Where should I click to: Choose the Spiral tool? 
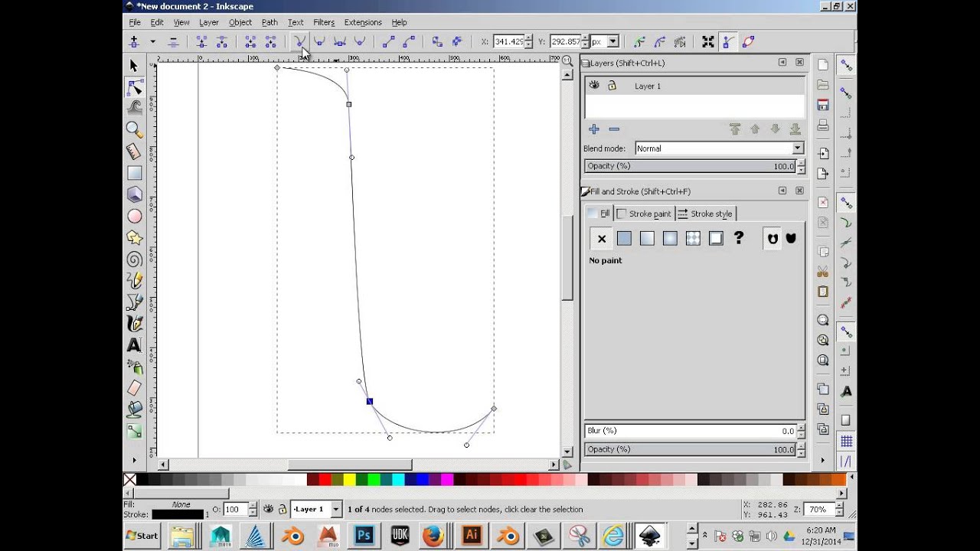135,259
